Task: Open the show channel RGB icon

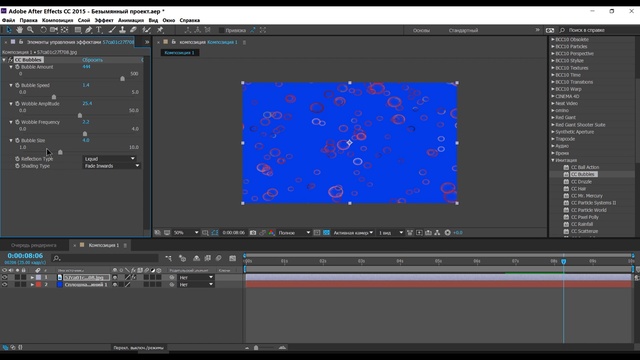Action: (271, 233)
